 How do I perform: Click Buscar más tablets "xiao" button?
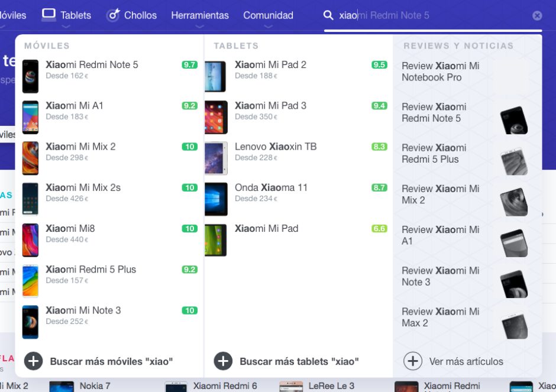[x=299, y=361]
